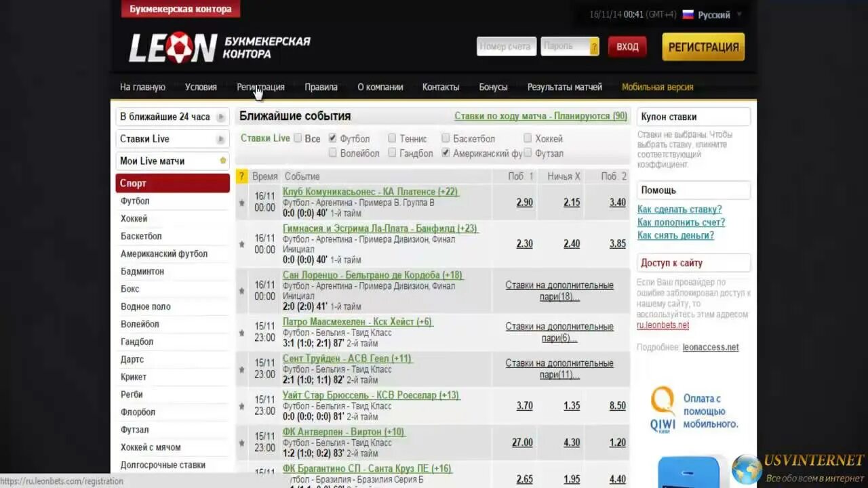Enable the Гандбол checkbox
The image size is (868, 488).
coord(392,152)
